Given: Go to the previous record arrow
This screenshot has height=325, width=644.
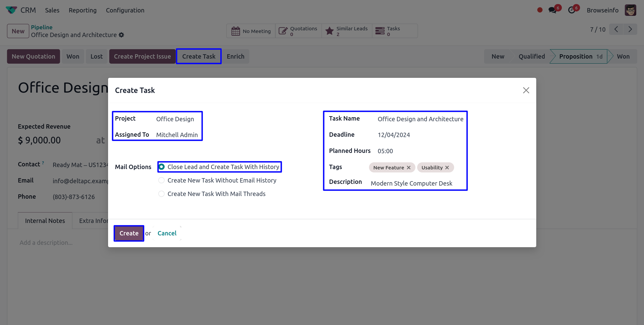Looking at the screenshot, I should click(x=616, y=29).
